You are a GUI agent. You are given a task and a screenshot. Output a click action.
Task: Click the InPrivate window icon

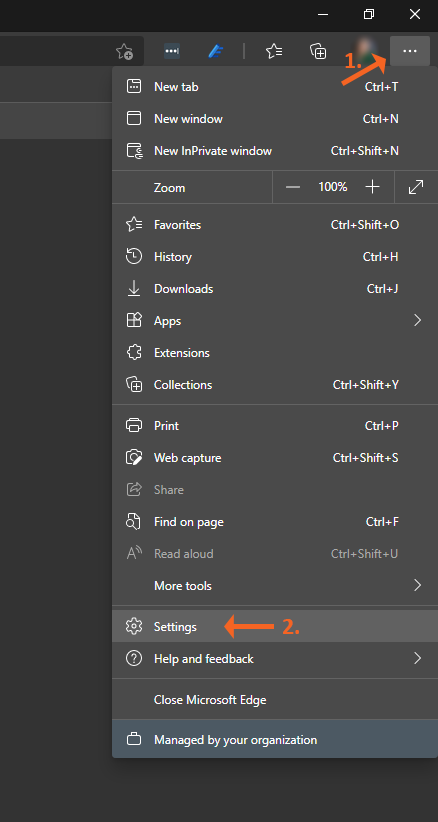click(x=135, y=151)
